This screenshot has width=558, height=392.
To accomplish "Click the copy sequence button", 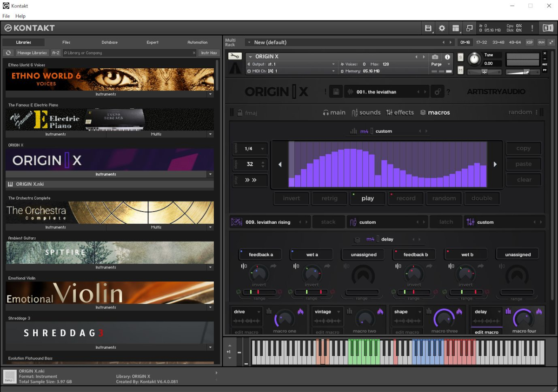I will click(524, 149).
